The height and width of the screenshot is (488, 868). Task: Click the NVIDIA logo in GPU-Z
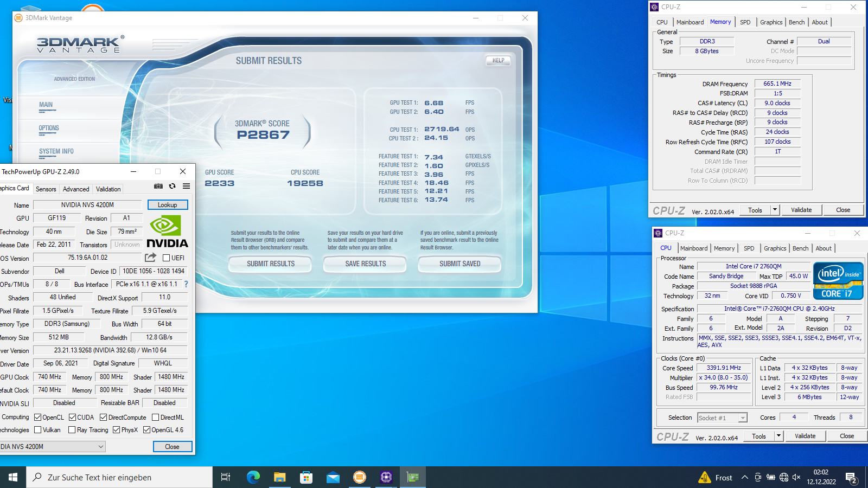[167, 232]
